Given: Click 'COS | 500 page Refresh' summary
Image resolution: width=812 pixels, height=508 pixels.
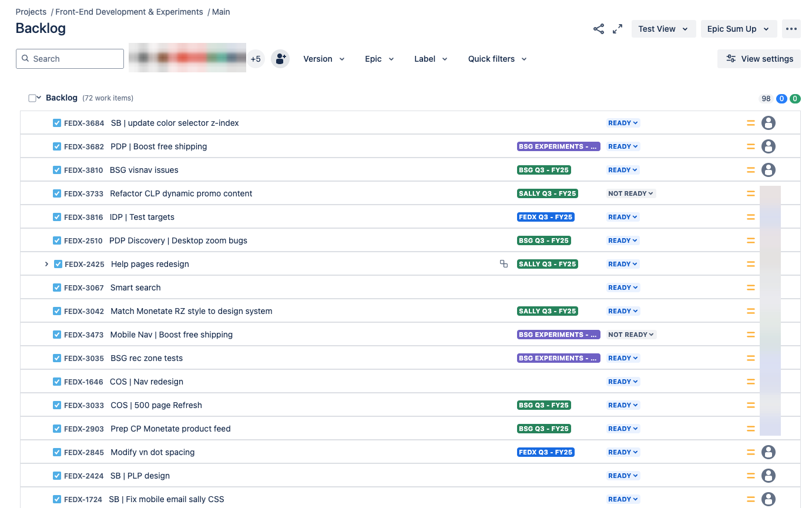Looking at the screenshot, I should pos(156,405).
